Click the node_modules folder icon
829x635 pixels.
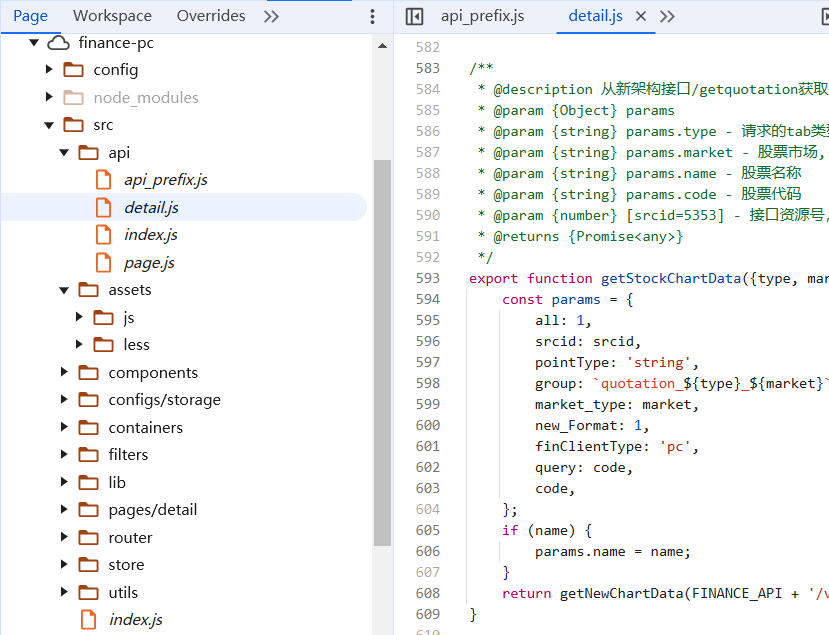73,97
